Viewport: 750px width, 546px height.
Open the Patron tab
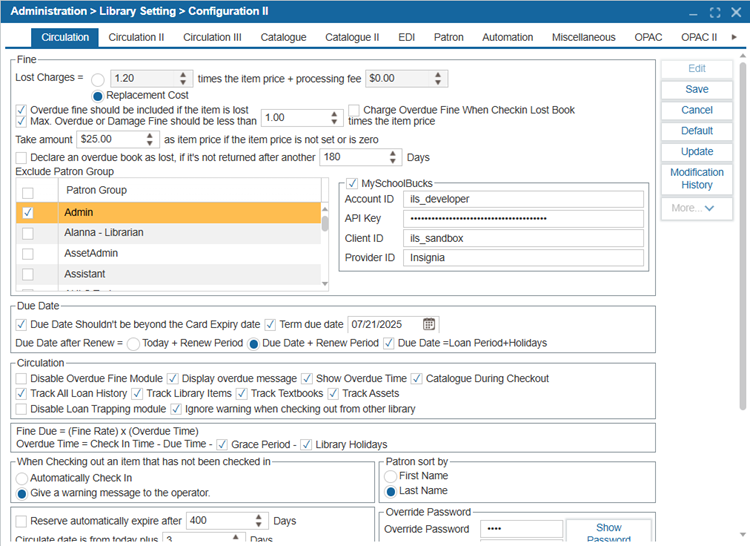pos(448,38)
